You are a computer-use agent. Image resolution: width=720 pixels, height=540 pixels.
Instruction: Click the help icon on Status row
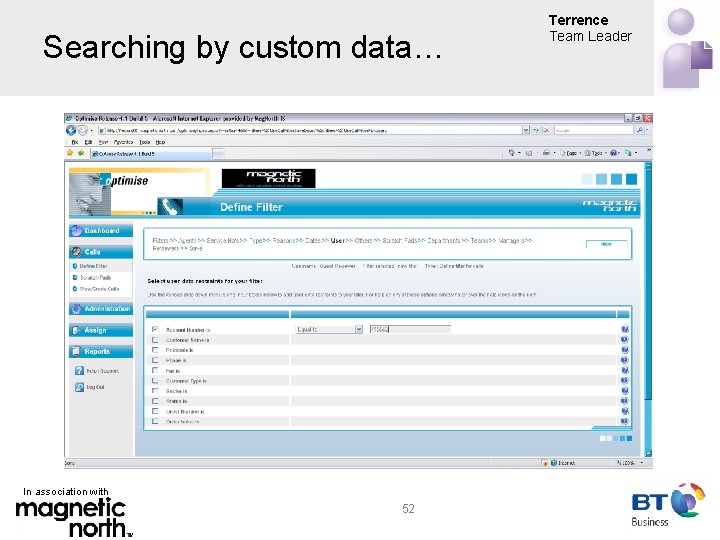point(624,401)
